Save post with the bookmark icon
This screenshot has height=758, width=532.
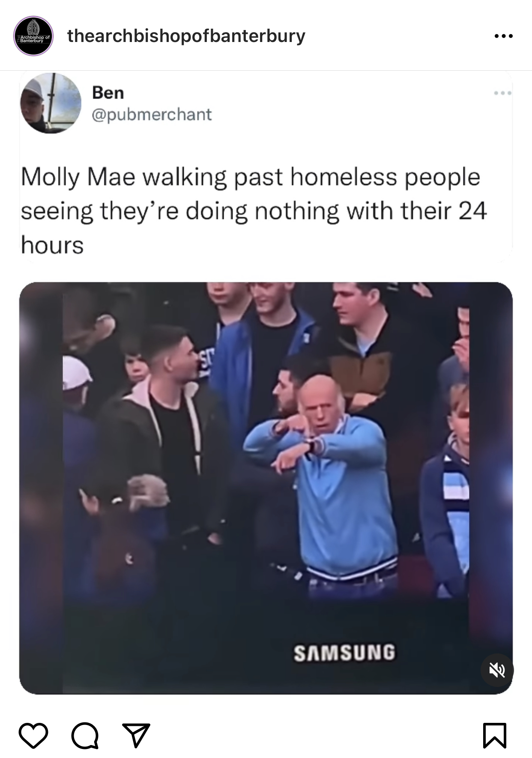495,735
